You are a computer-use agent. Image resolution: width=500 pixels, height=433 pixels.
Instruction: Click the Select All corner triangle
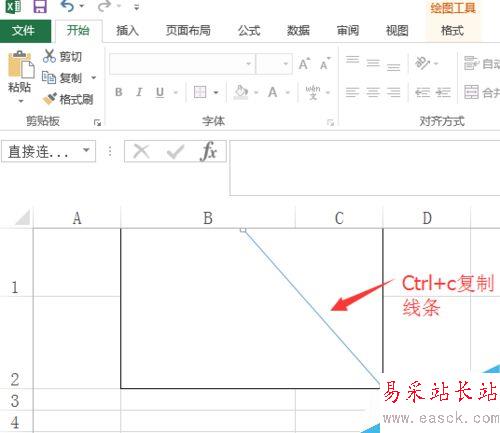[21, 218]
